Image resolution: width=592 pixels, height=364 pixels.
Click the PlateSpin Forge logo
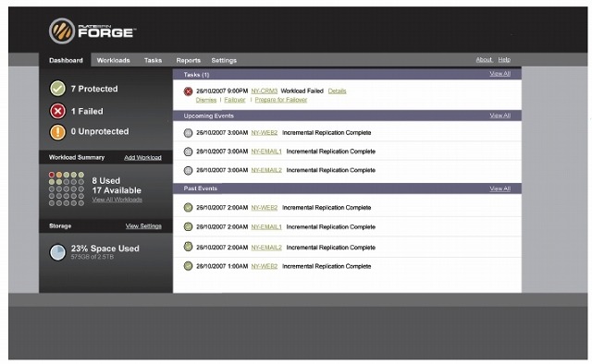(x=92, y=30)
